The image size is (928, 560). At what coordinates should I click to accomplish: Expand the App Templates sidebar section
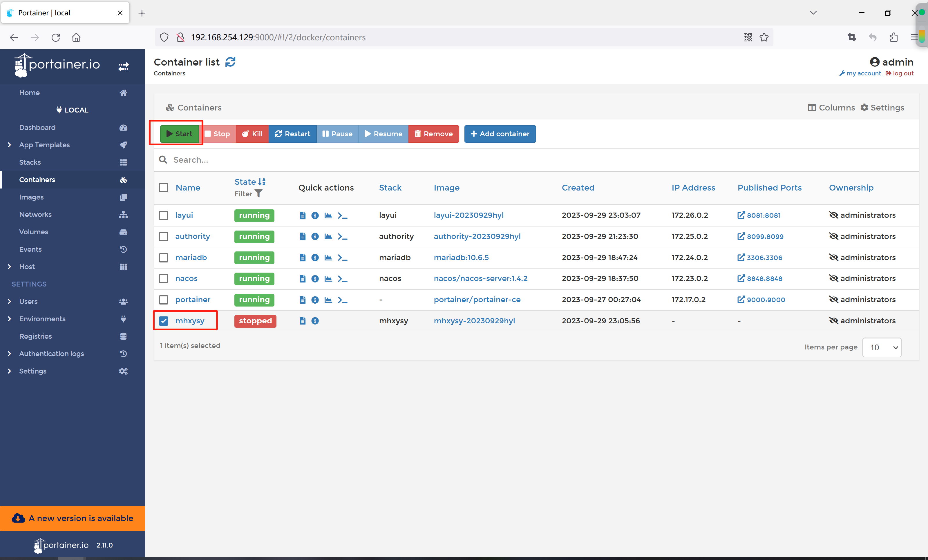(x=9, y=145)
